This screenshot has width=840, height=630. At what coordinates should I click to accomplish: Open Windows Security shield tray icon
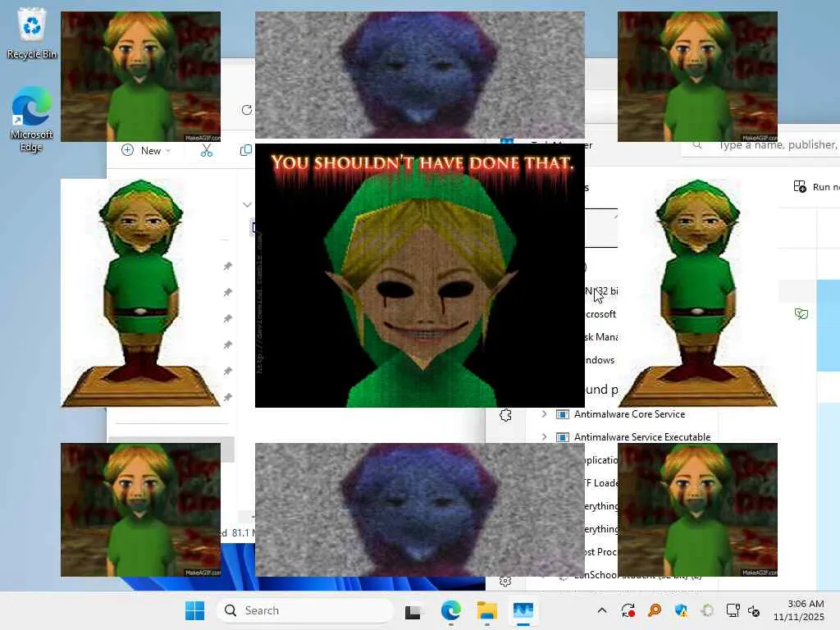(681, 610)
